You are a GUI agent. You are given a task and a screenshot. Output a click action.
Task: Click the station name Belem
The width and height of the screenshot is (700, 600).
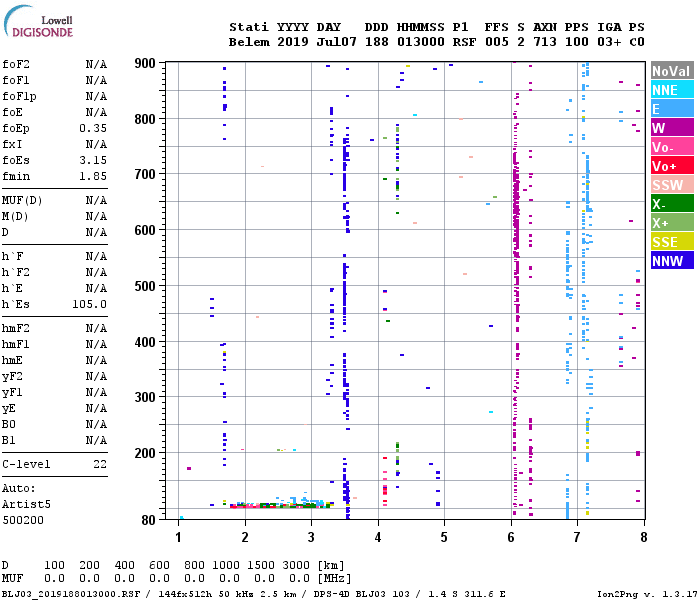coord(249,42)
